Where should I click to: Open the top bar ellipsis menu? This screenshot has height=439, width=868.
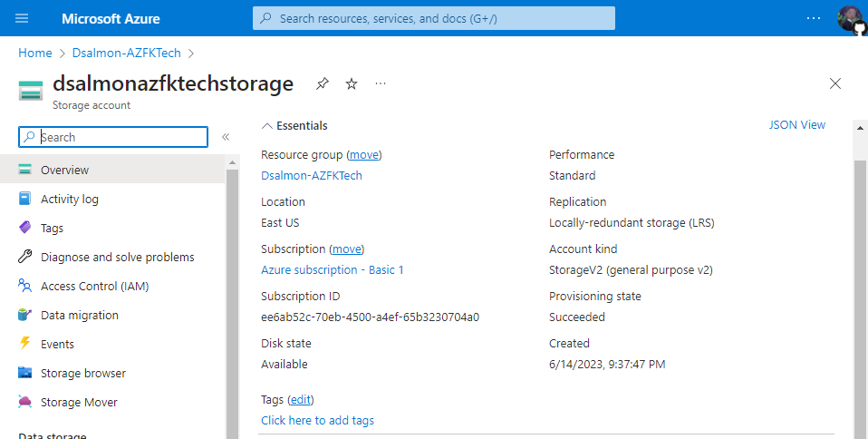pyautogui.click(x=814, y=18)
